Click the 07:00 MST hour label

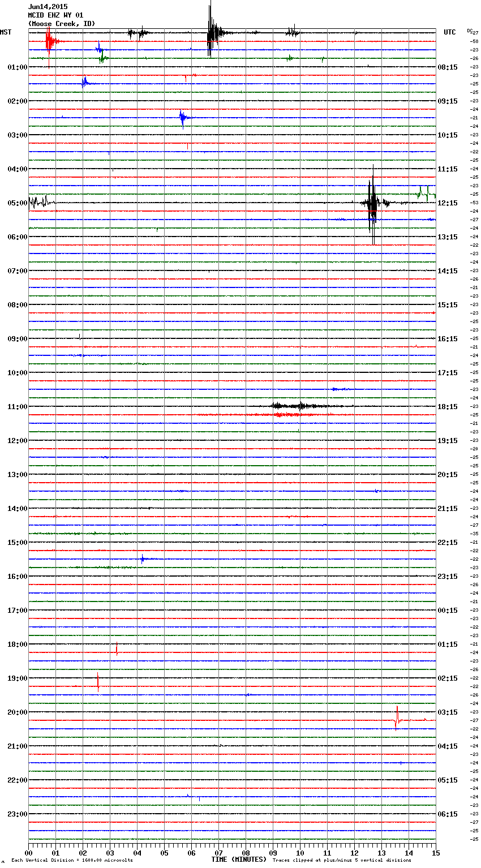click(18, 271)
